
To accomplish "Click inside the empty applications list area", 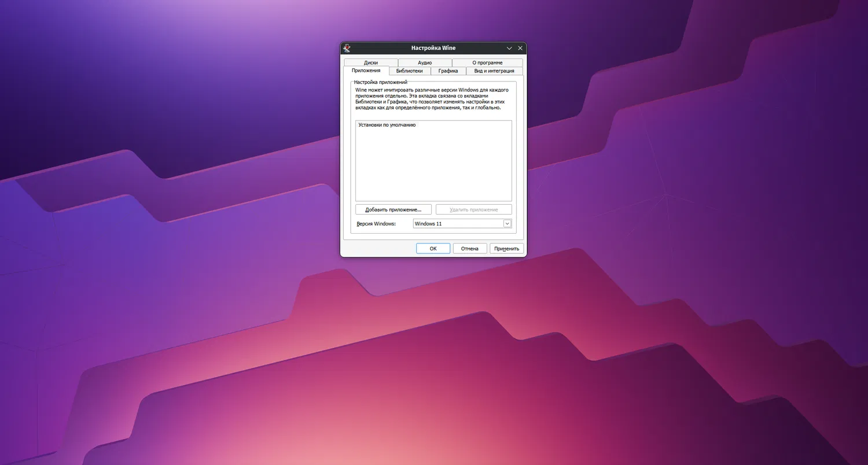I will coord(433,168).
